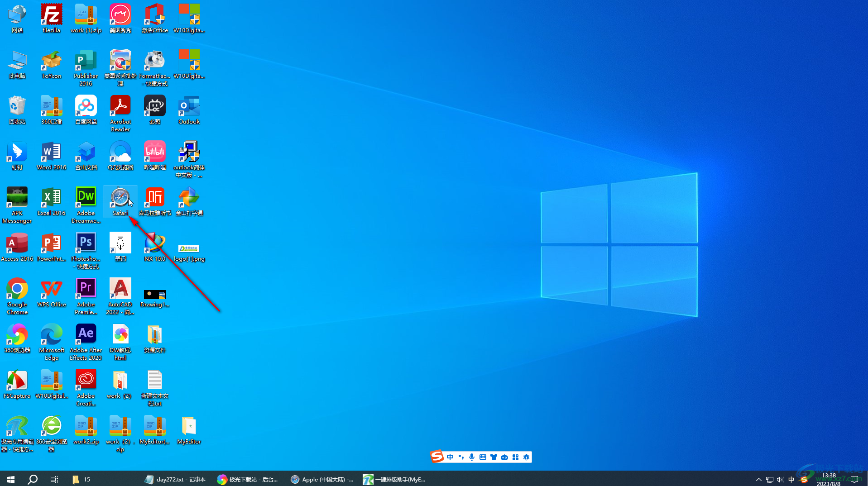
Task: Open the Publisher 2016 shortcut
Action: pos(86,68)
